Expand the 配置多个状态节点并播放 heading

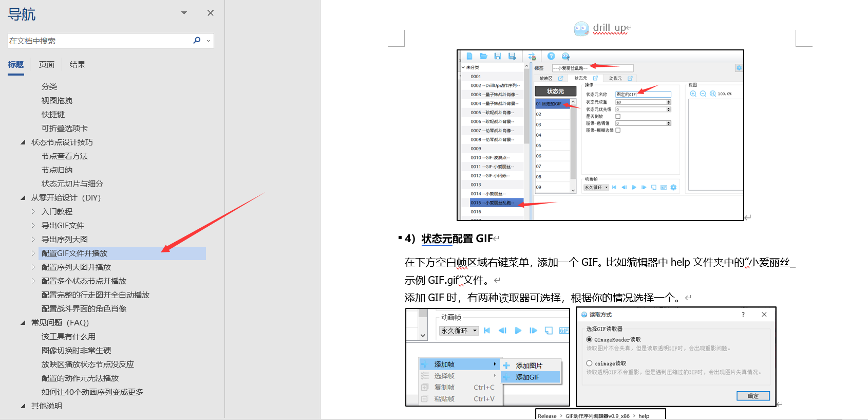(33, 281)
